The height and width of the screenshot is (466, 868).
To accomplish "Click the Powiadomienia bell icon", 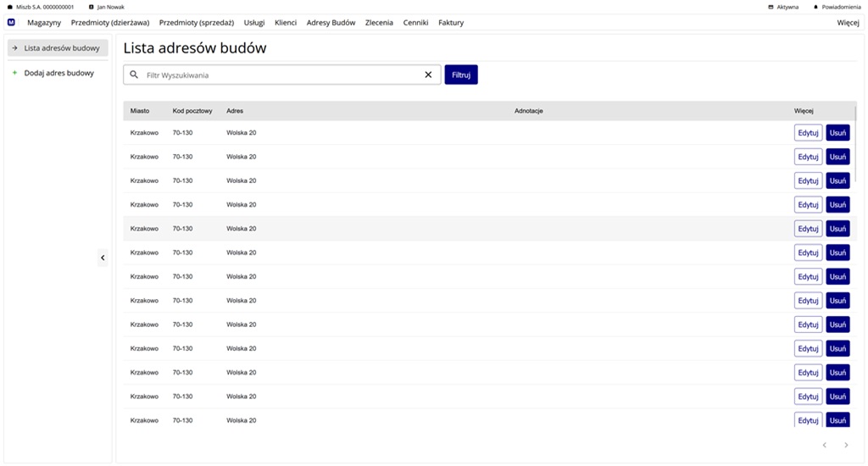I will (x=815, y=7).
